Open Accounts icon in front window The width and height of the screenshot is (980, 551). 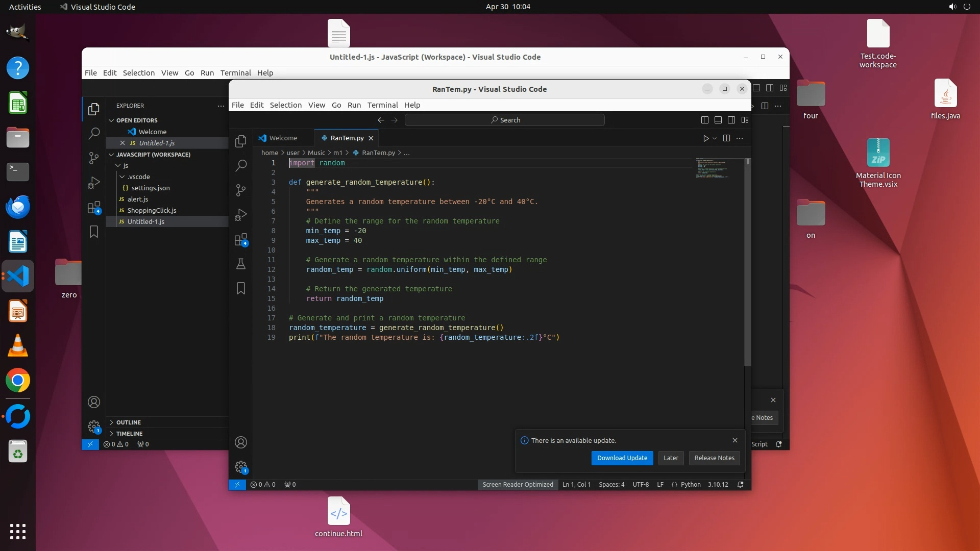[x=241, y=442]
